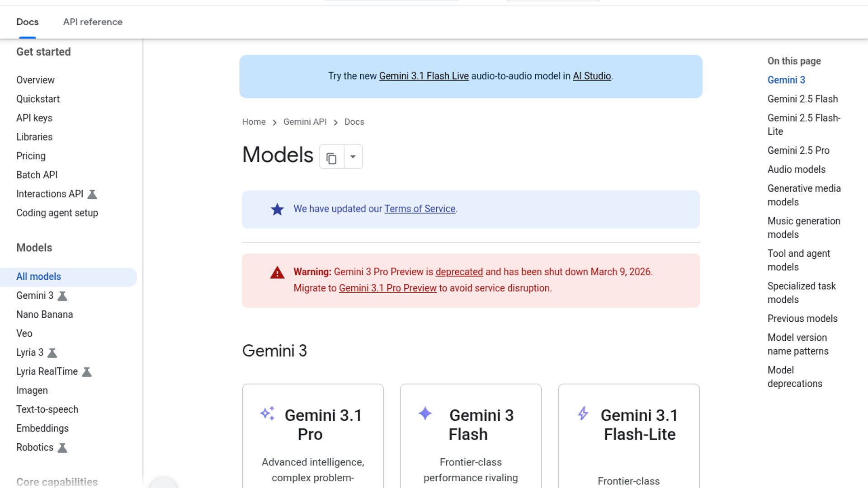Click the lightning icon on Gemini 3.1 Flash-Lite card
This screenshot has width=868, height=488.
(x=583, y=413)
